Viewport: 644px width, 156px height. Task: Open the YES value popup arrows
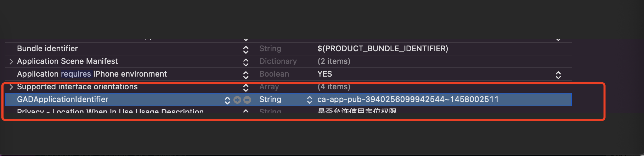pos(558,75)
